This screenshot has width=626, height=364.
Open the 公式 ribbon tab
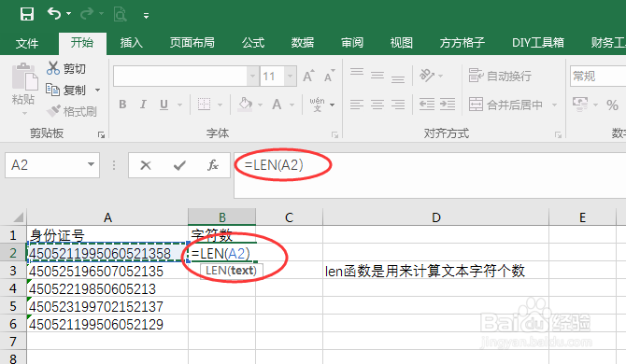click(253, 42)
